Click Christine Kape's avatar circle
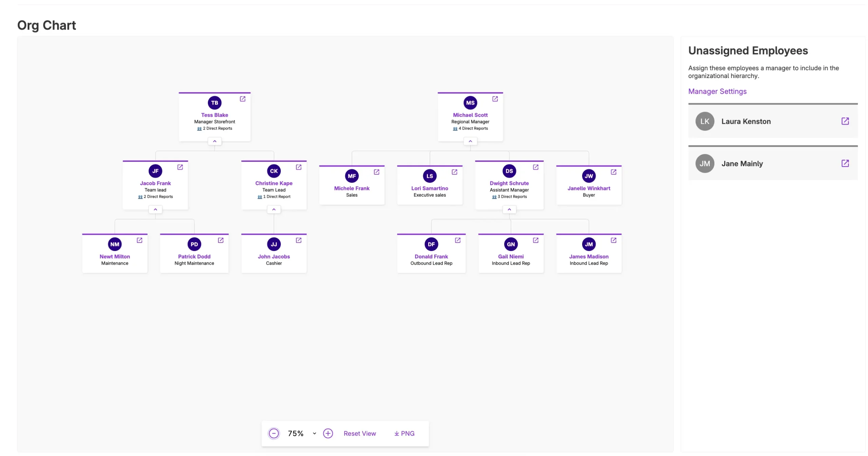 [274, 171]
